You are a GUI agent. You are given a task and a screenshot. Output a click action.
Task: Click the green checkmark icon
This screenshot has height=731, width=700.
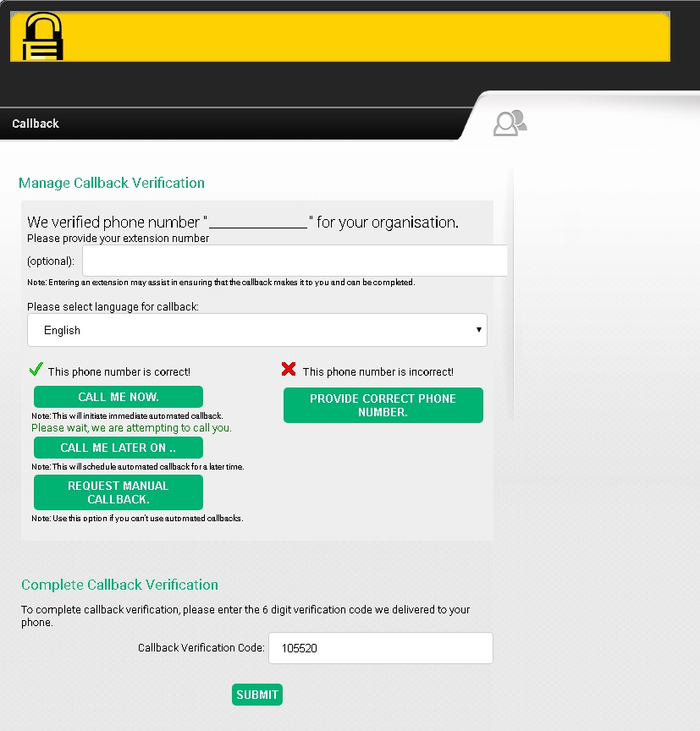click(36, 369)
